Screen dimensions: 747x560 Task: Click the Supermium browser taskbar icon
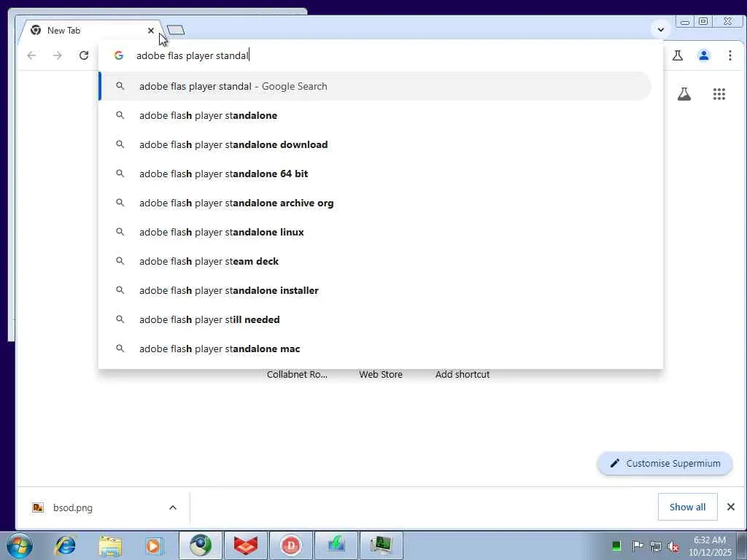201,545
